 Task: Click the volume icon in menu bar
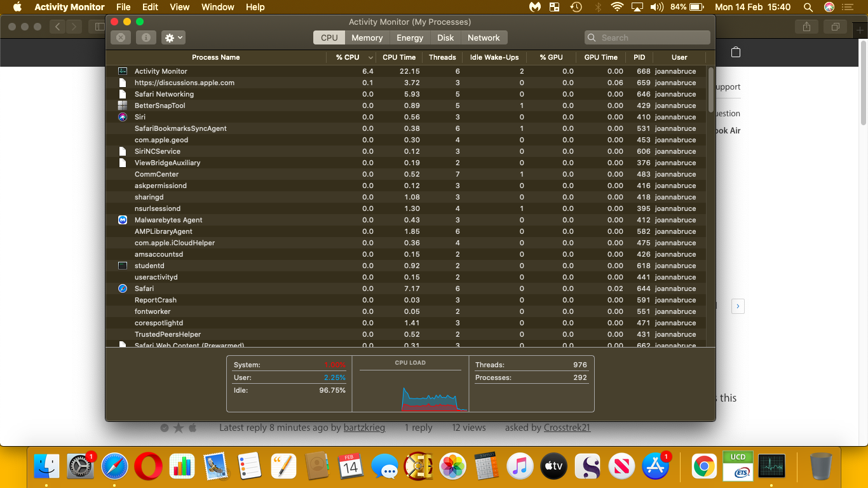coord(657,7)
